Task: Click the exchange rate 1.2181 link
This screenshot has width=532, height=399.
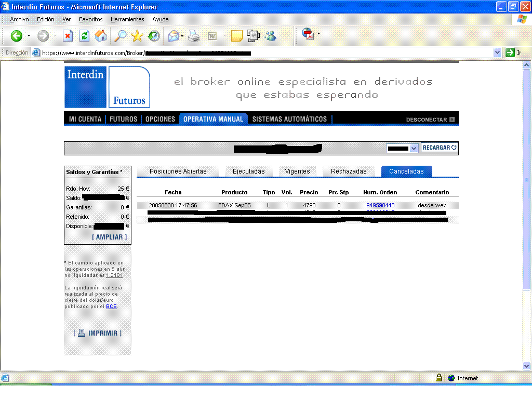Action: tap(114, 275)
